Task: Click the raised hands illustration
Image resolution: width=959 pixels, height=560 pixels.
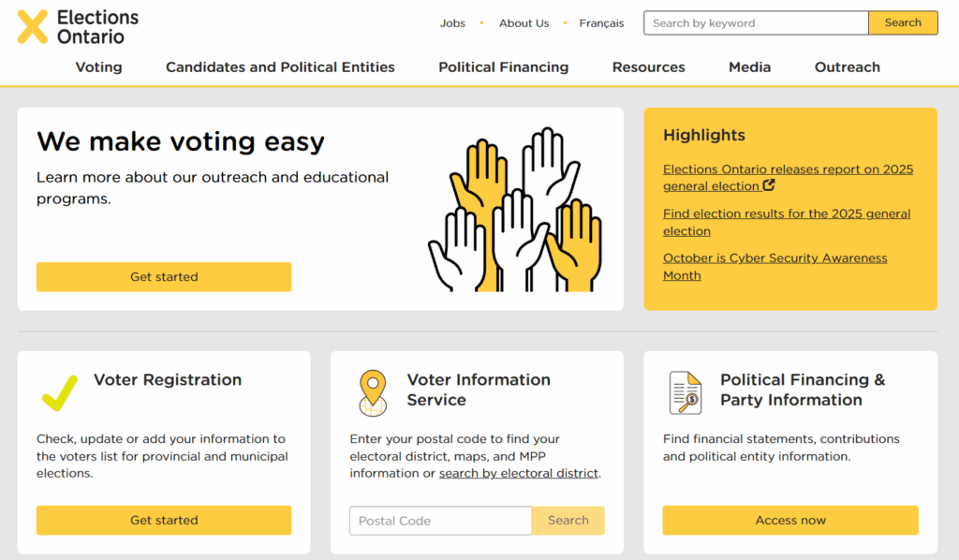Action: [x=514, y=210]
